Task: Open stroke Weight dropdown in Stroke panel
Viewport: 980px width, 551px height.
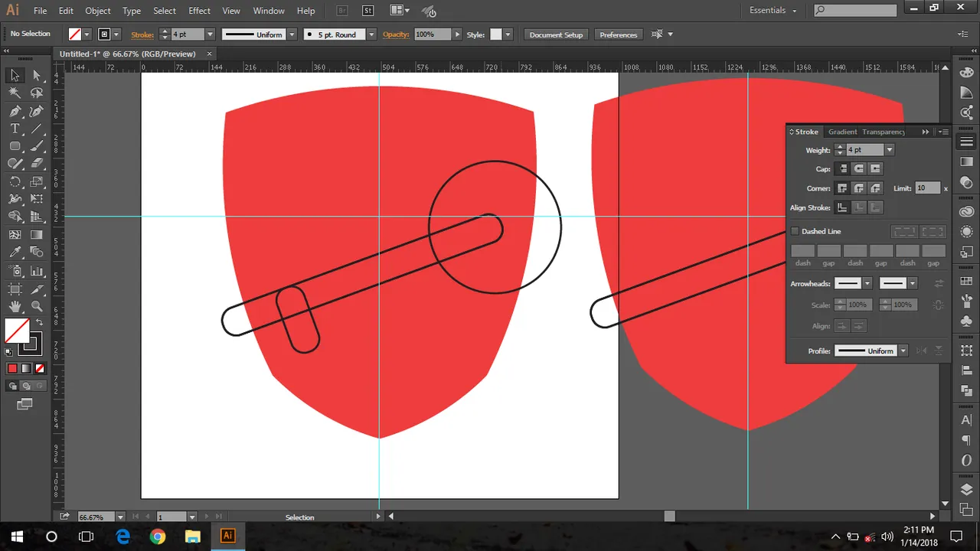Action: (889, 150)
